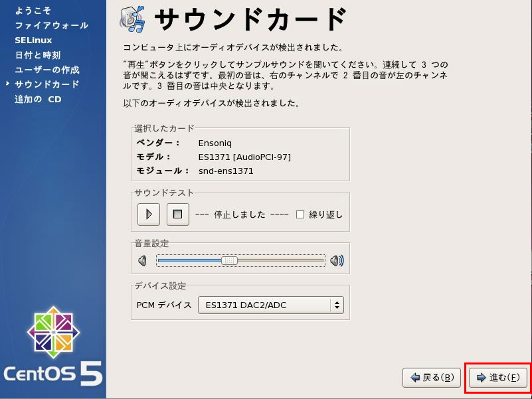Select ようこそ in the sidebar
Screen dimensions: 532x399
pos(33,11)
